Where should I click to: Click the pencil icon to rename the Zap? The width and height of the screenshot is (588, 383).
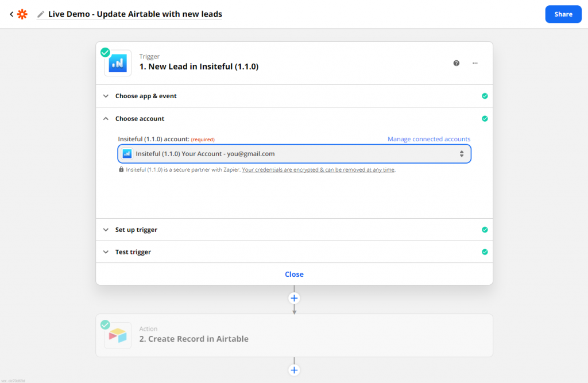41,14
